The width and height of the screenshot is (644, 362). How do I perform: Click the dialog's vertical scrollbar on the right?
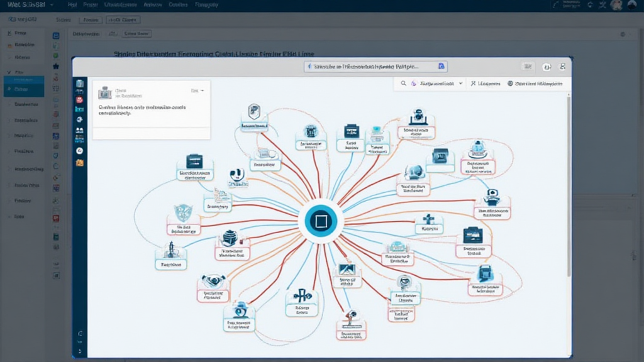569,189
